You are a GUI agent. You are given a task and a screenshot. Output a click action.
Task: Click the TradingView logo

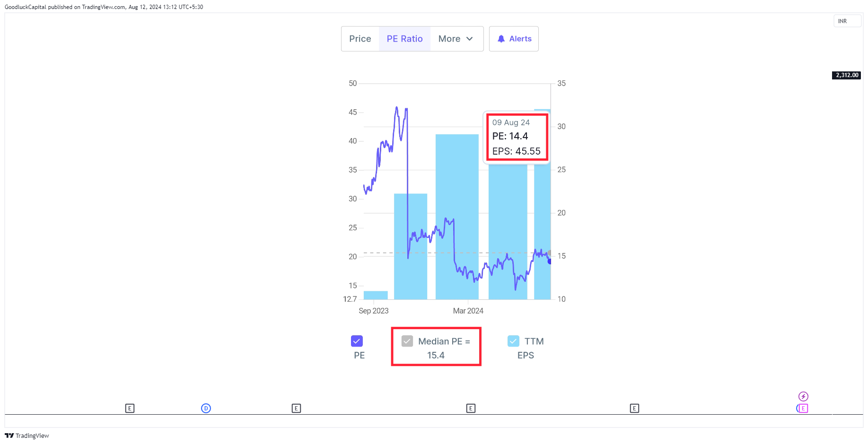coord(27,435)
